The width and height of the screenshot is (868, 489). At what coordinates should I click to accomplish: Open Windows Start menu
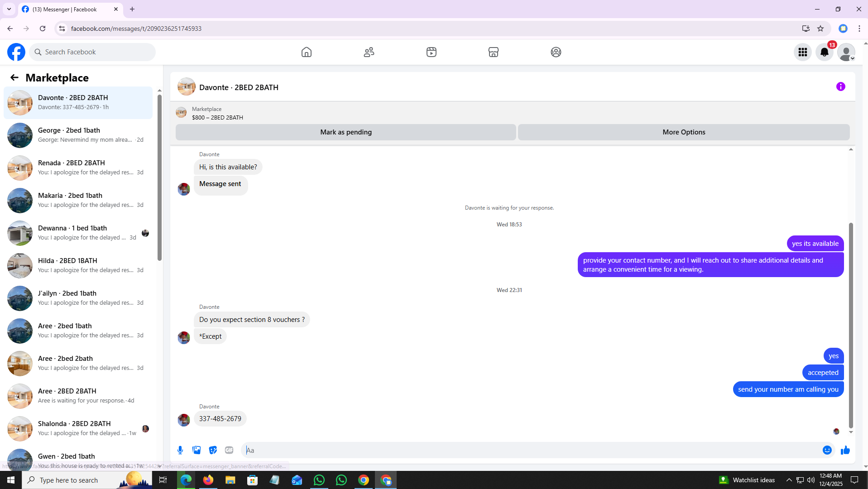click(11, 480)
